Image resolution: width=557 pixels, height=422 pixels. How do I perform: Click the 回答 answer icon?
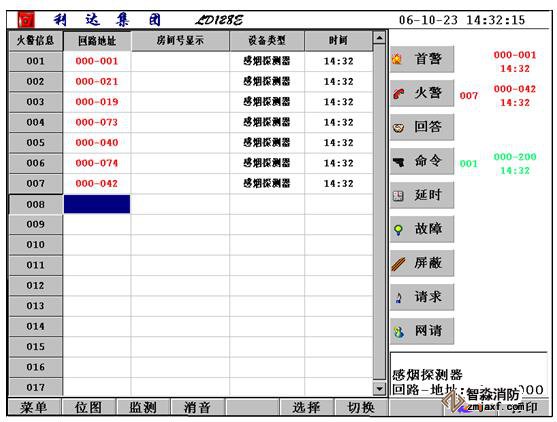pyautogui.click(x=399, y=128)
